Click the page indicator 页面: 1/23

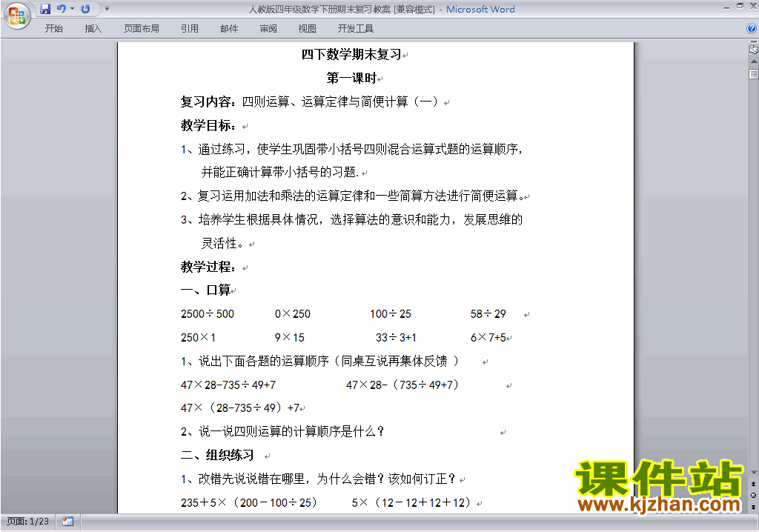pos(27,522)
